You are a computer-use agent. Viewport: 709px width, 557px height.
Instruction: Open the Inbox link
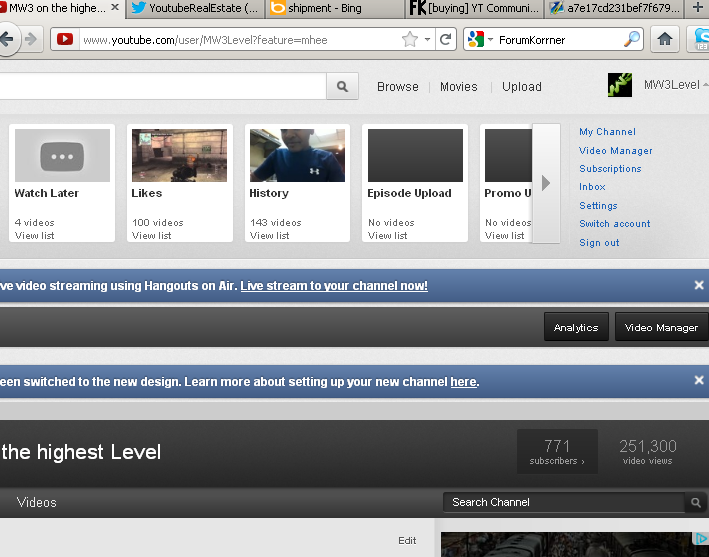[592, 187]
